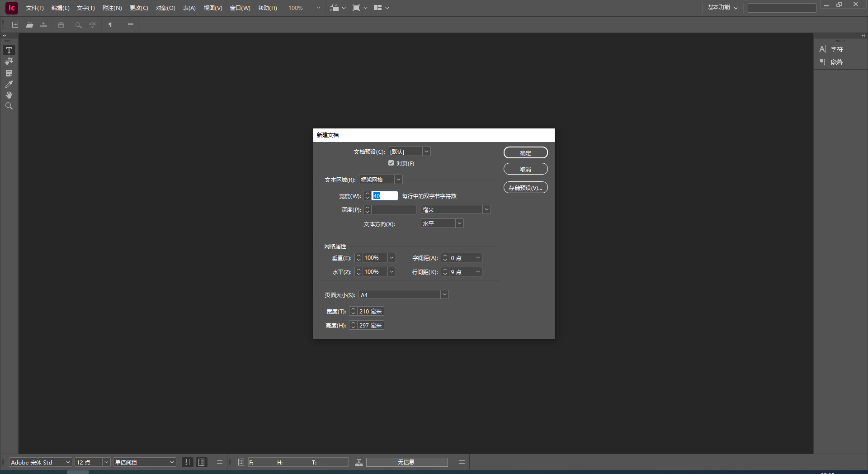Open the 毫米 depth unit dropdown
This screenshot has width=868, height=474.
click(x=456, y=209)
